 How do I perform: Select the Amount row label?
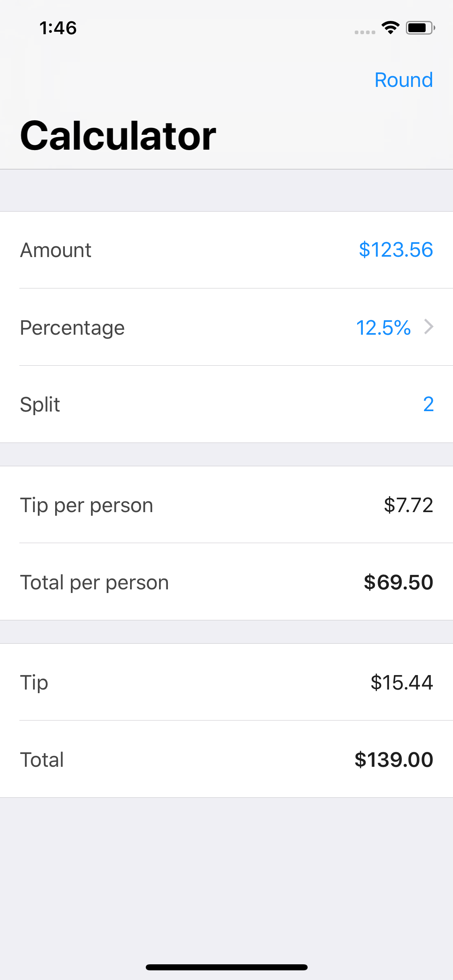coord(56,250)
